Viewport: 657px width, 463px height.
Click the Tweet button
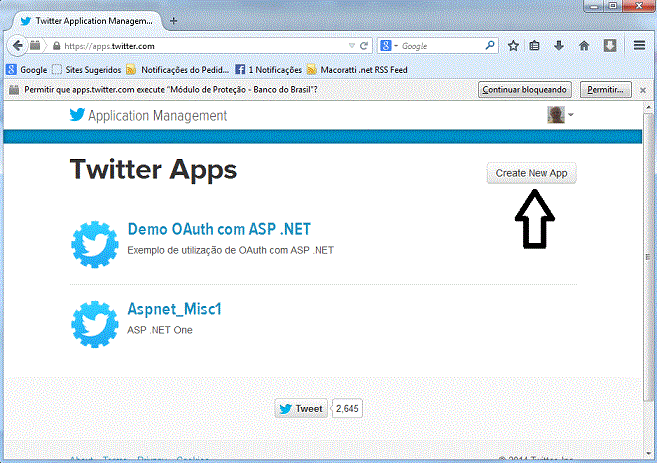click(x=301, y=409)
